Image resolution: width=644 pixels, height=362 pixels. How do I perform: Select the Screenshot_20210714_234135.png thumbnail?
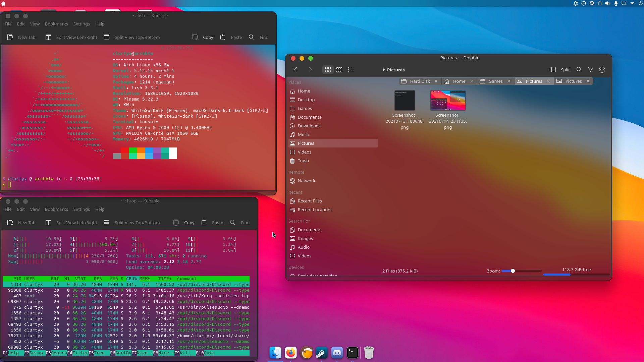(448, 100)
